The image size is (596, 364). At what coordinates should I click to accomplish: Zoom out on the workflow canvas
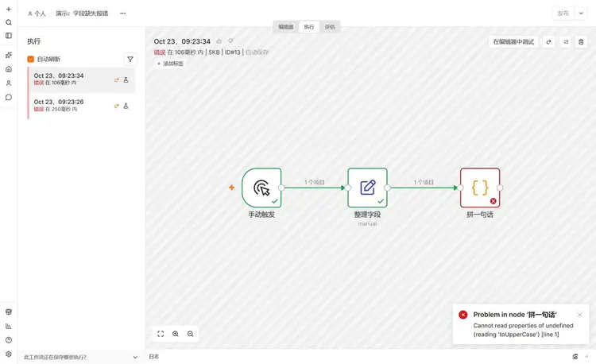(191, 334)
